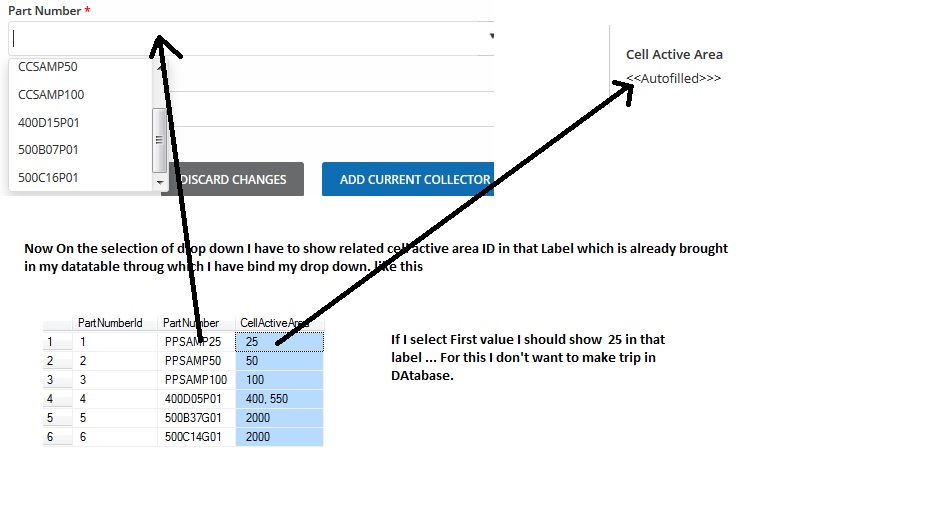Image resolution: width=952 pixels, height=519 pixels.
Task: Click the Autofilled Cell Active Area label
Action: pos(673,78)
